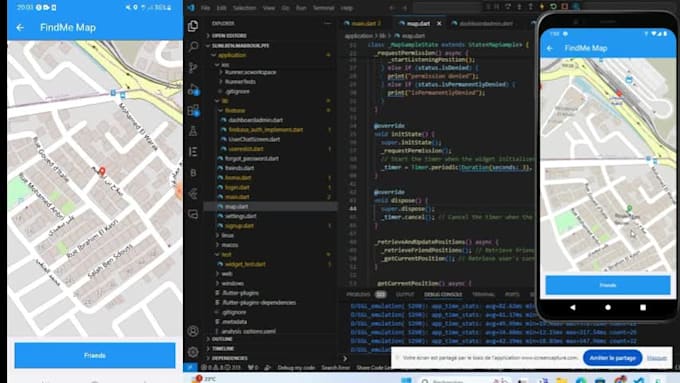Open the Explorer more actions menu
680x383 pixels.
pyautogui.click(x=327, y=23)
